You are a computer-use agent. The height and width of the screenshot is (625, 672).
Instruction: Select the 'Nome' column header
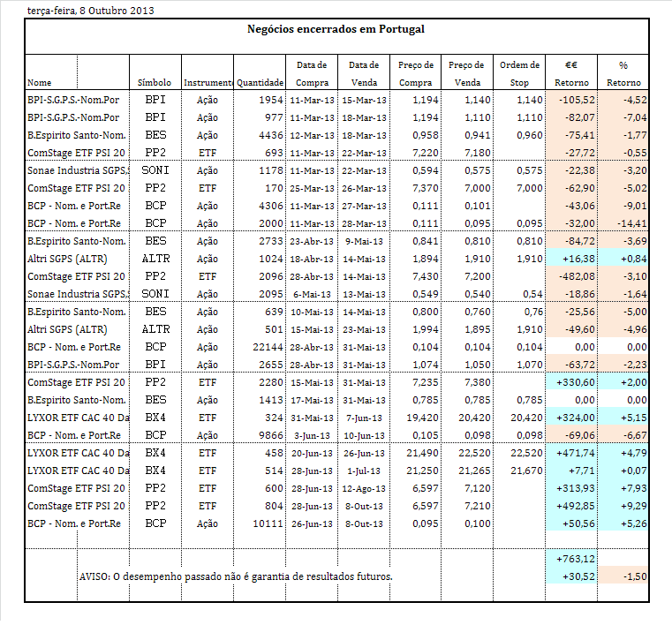[x=40, y=82]
